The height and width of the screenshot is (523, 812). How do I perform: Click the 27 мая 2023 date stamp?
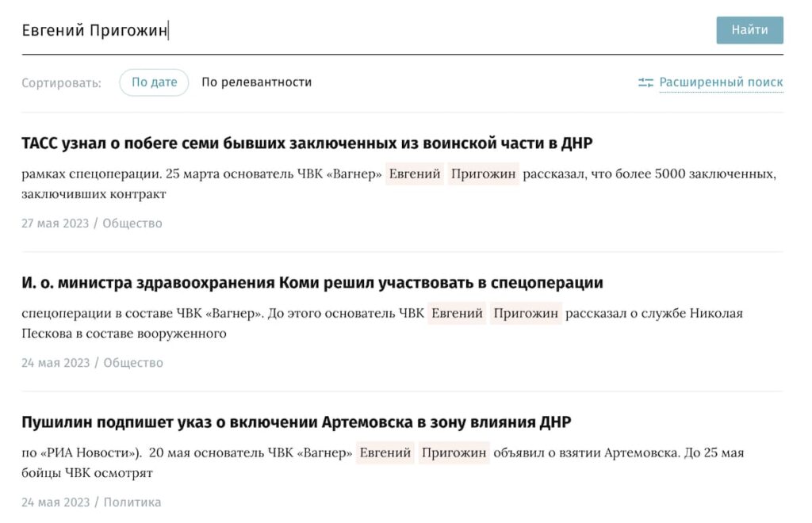[56, 223]
